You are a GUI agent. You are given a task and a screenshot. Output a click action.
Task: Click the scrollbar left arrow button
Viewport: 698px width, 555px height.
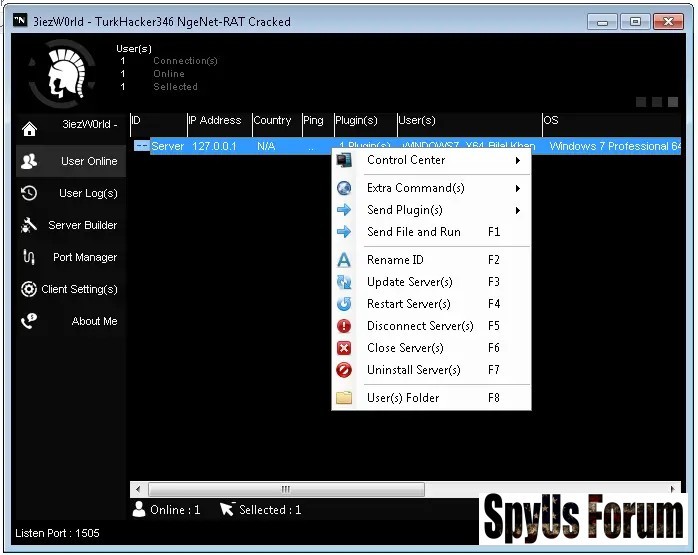[138, 489]
